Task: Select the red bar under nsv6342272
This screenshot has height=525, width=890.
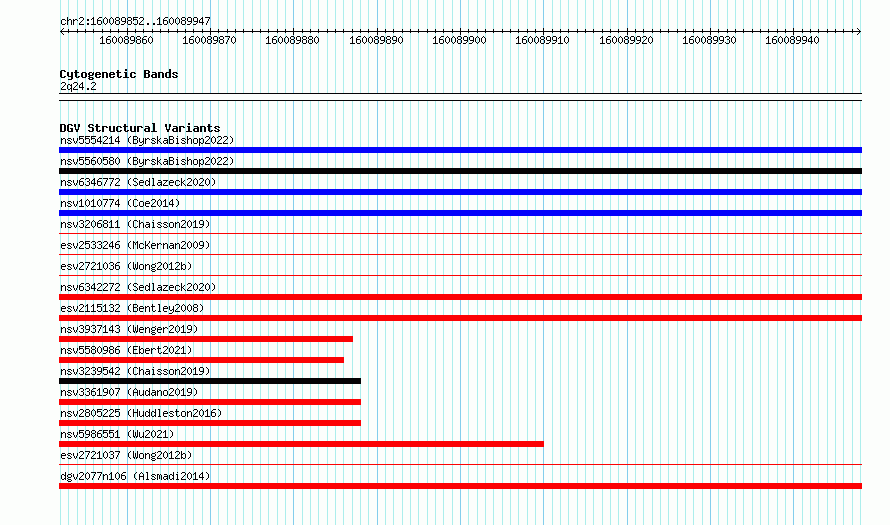Action: (460, 297)
